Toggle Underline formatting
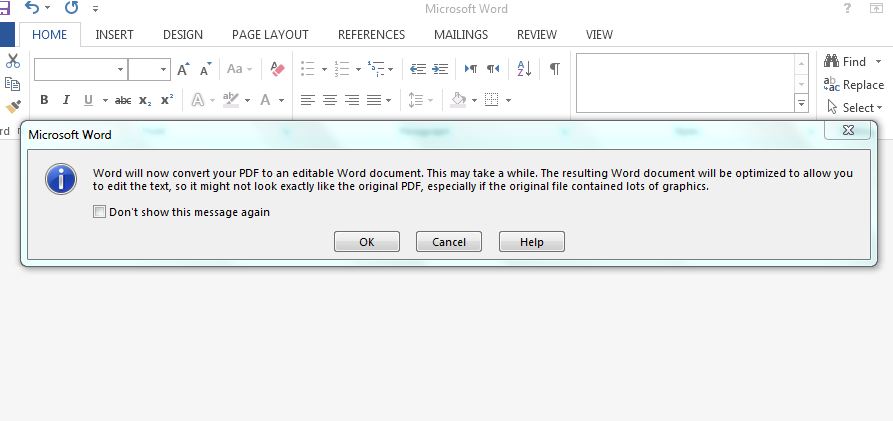The height and width of the screenshot is (421, 893). 88,100
